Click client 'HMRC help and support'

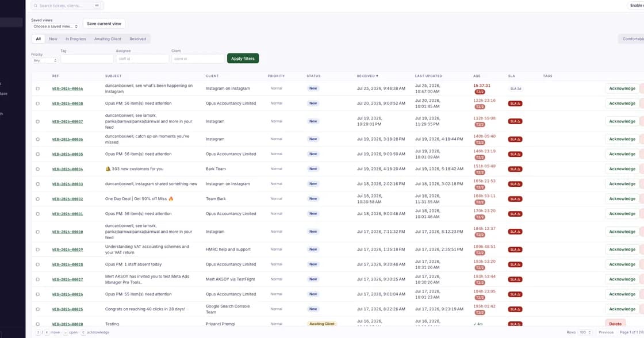coord(228,249)
